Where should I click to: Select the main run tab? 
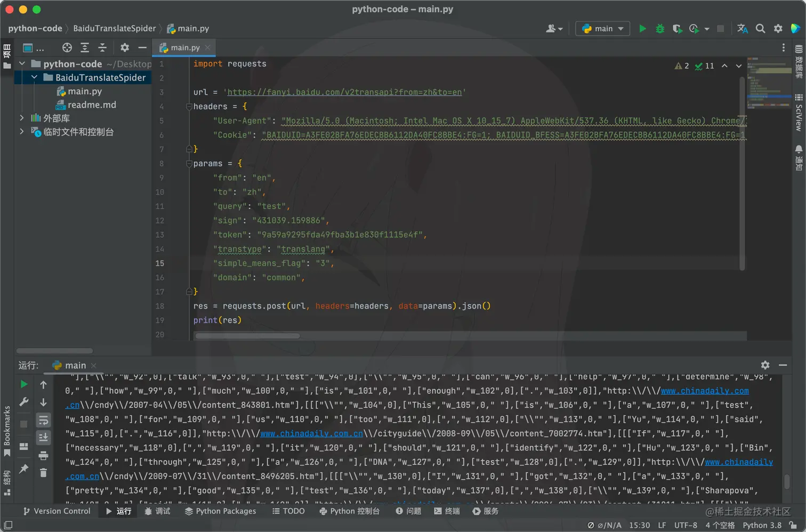click(x=69, y=365)
